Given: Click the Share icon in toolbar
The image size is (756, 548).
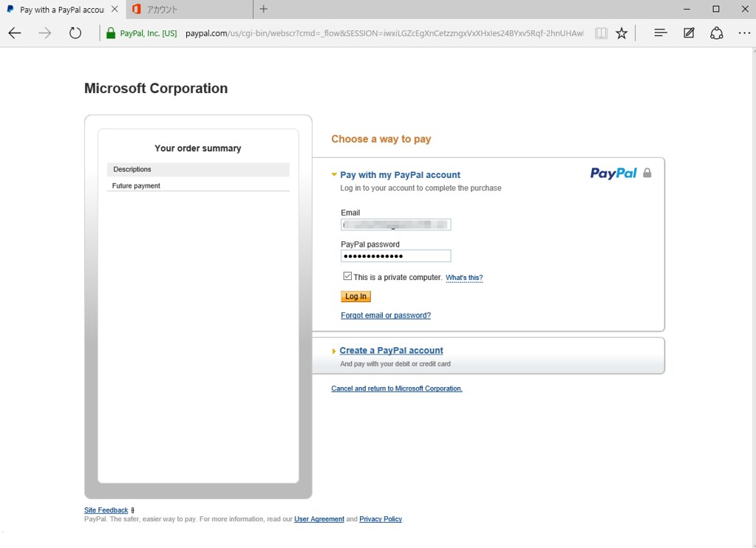Looking at the screenshot, I should [x=717, y=32].
